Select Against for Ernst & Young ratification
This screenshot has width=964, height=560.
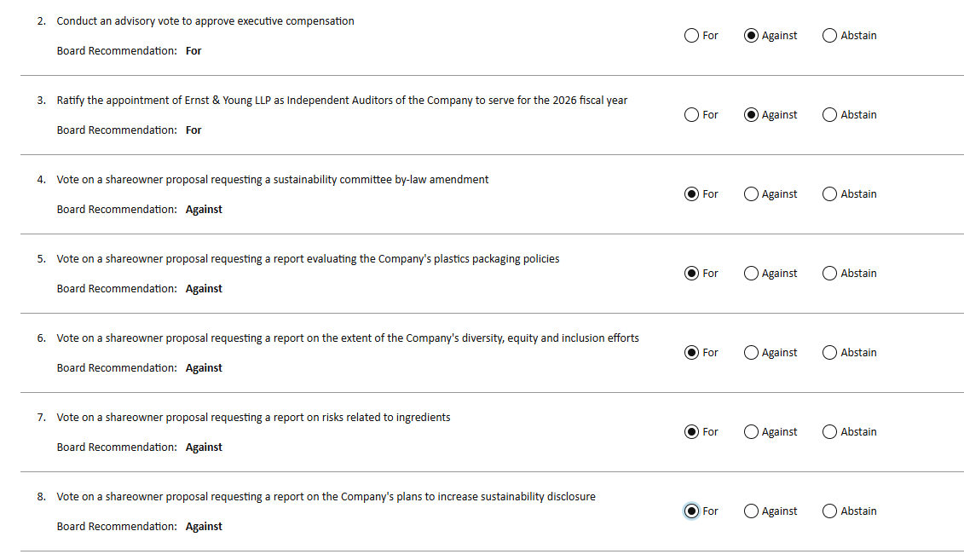752,115
